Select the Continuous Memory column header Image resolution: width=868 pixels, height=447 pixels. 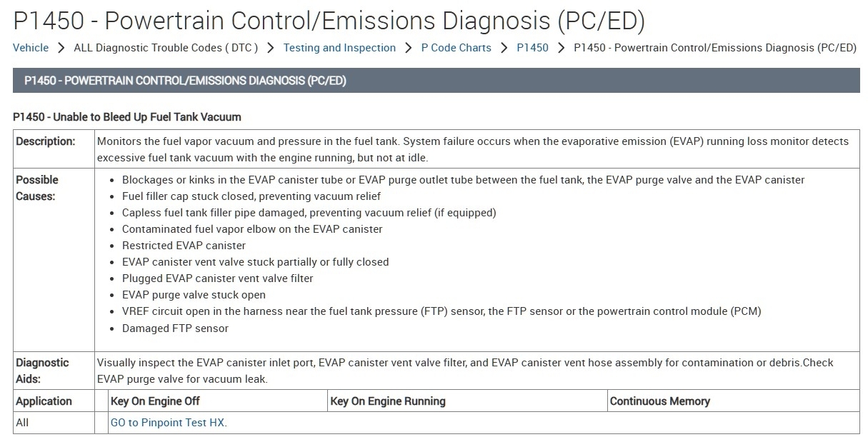coord(659,401)
